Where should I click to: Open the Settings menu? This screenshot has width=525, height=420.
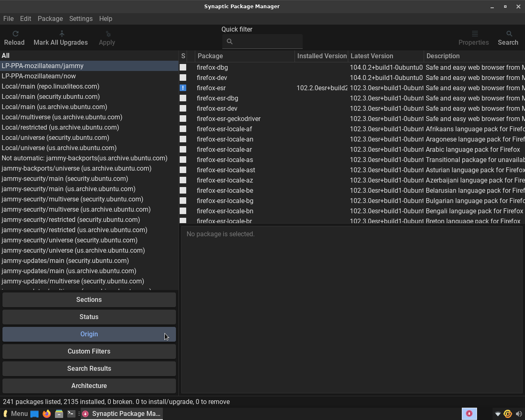81,18
